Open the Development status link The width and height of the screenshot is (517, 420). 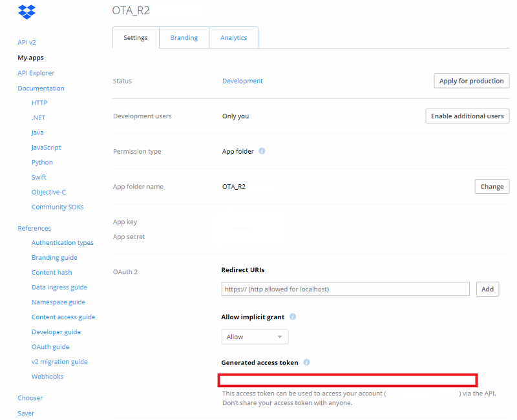[242, 81]
